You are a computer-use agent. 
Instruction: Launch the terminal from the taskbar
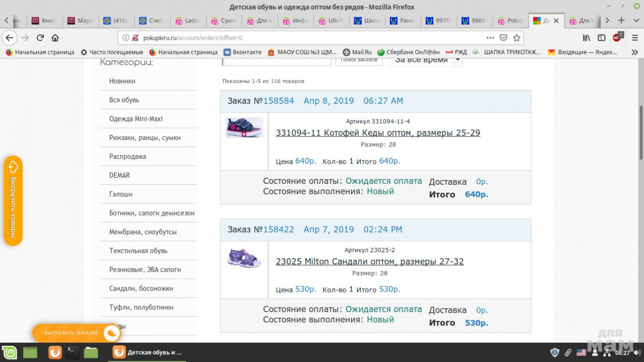pos(73,352)
